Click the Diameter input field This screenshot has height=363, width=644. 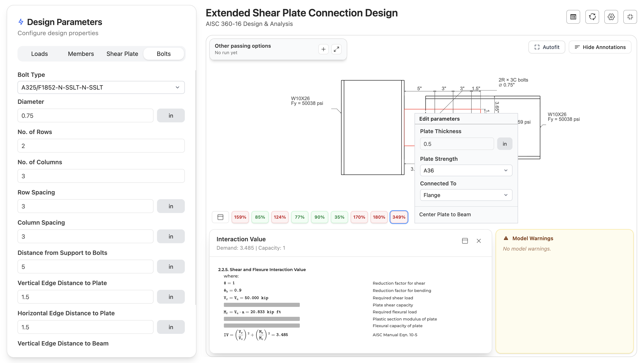[x=85, y=116]
